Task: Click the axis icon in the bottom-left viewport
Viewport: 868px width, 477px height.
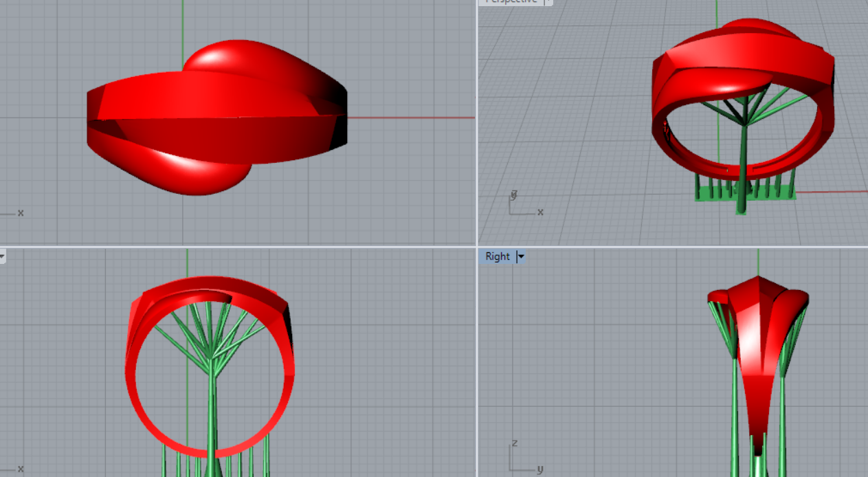Action: 12,469
